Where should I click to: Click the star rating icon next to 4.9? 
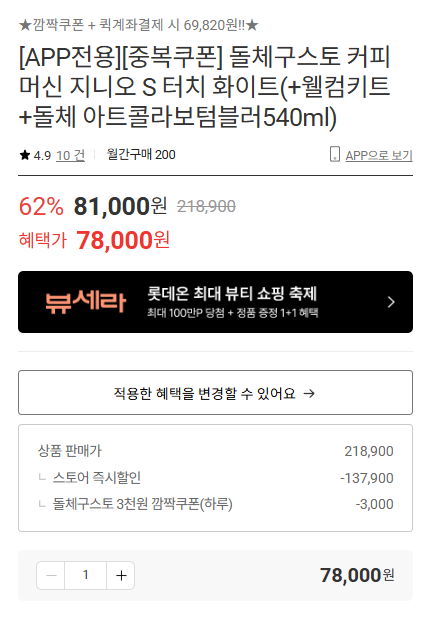(x=25, y=155)
